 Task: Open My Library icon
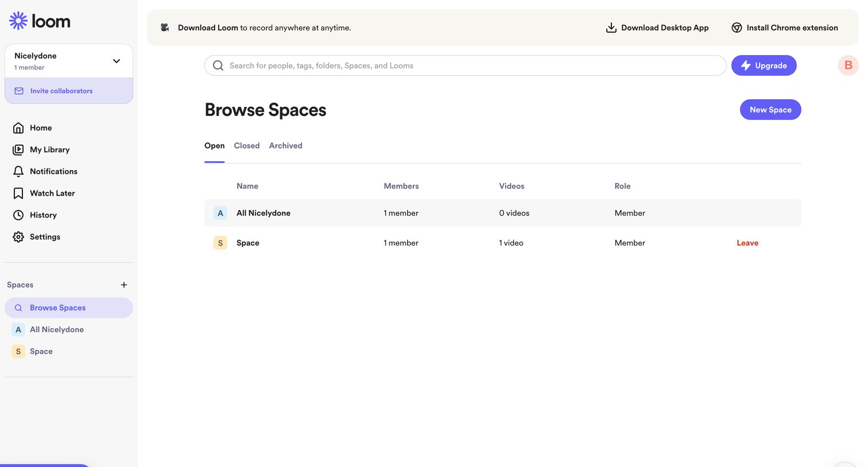pyautogui.click(x=18, y=150)
